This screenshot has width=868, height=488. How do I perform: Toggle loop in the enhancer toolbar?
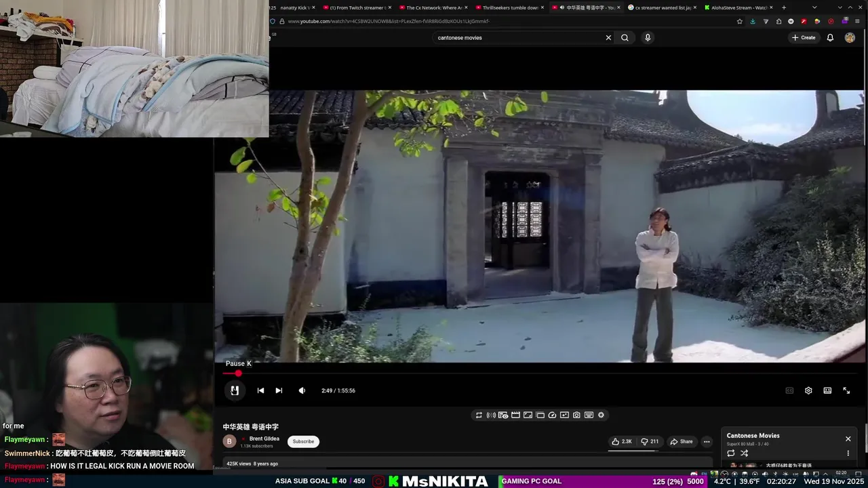pyautogui.click(x=479, y=415)
